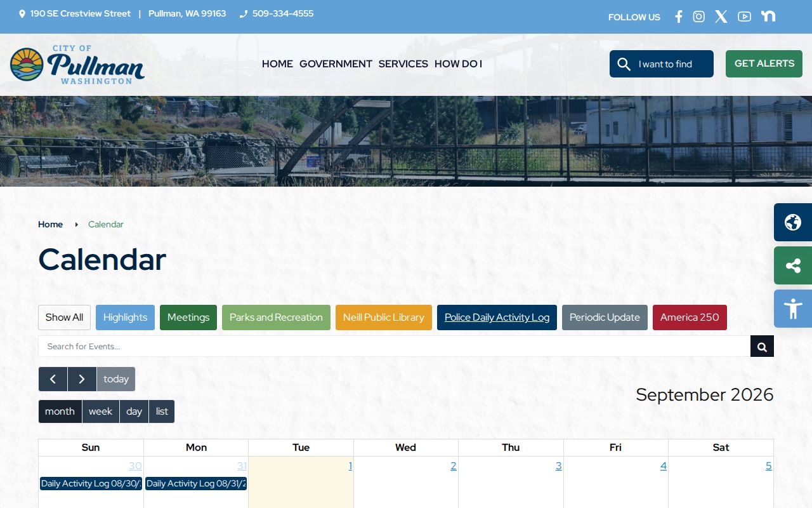Switch calendar to day view

click(x=134, y=411)
